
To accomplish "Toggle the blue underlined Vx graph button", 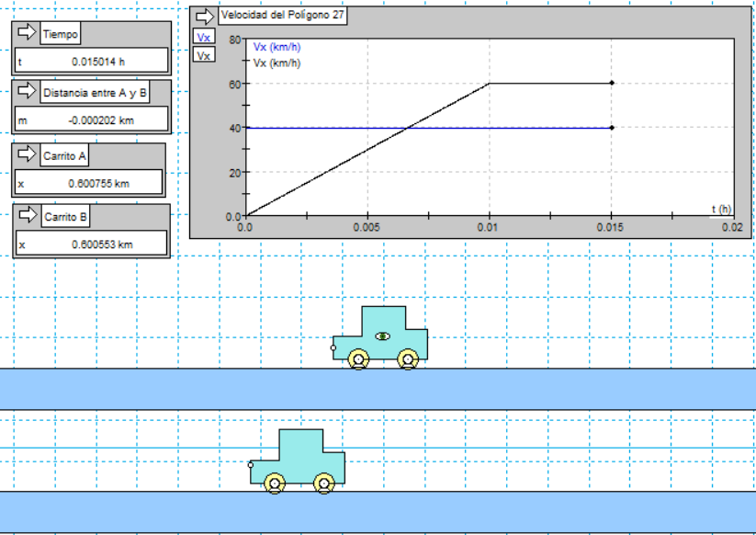I will coord(203,38).
